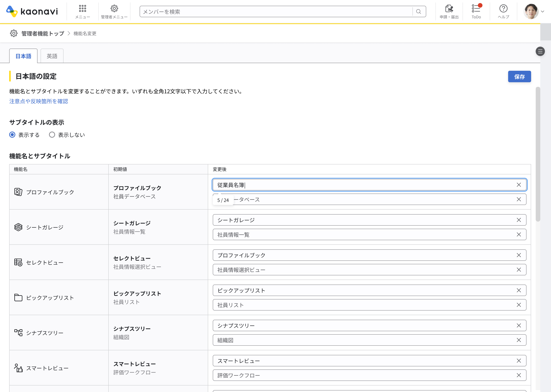The width and height of the screenshot is (551, 392).
Task: Go to 管理者機能トップ breadcrumb
Action: [x=43, y=33]
